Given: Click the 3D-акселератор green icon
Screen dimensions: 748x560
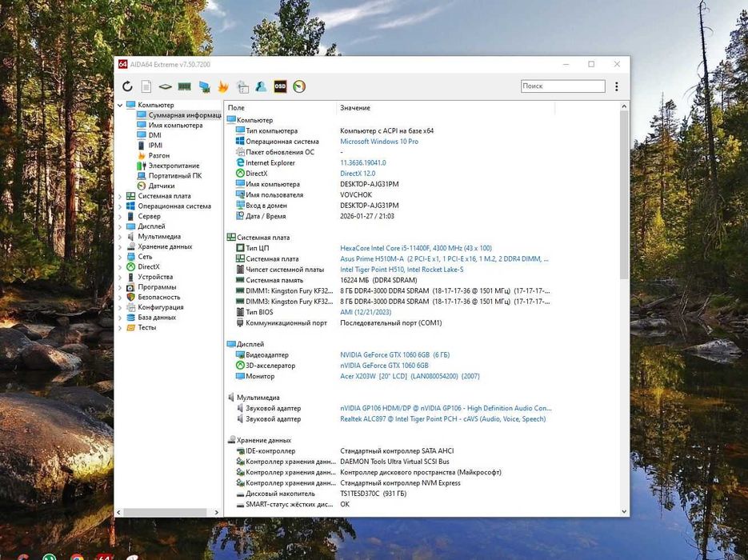Looking at the screenshot, I should [240, 366].
